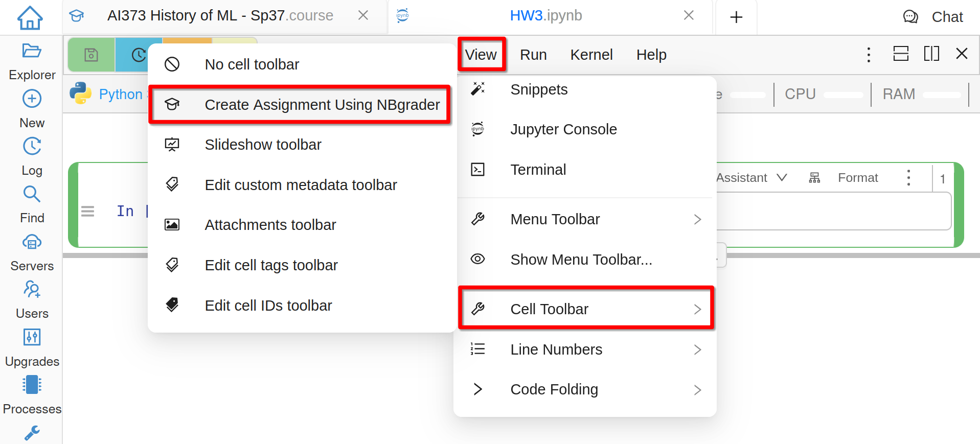Choose Create Assignment Using NBgrader

pyautogui.click(x=322, y=105)
